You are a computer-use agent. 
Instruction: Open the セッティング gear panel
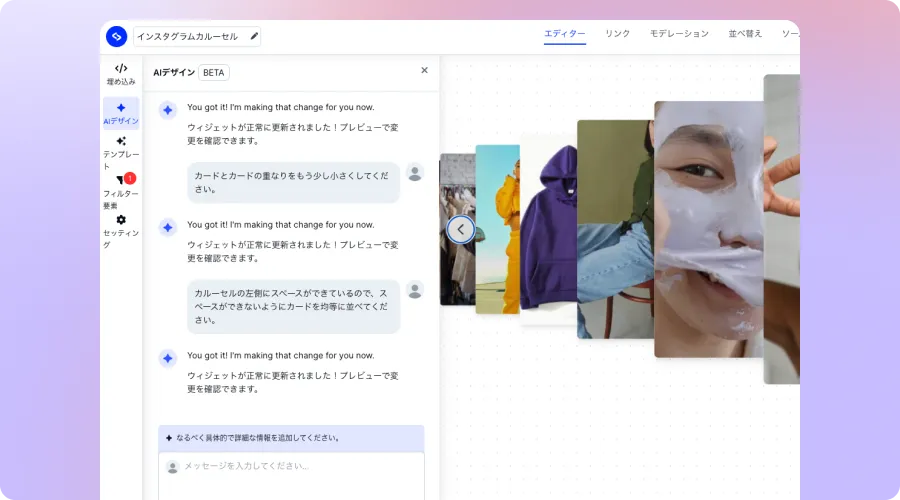point(121,231)
